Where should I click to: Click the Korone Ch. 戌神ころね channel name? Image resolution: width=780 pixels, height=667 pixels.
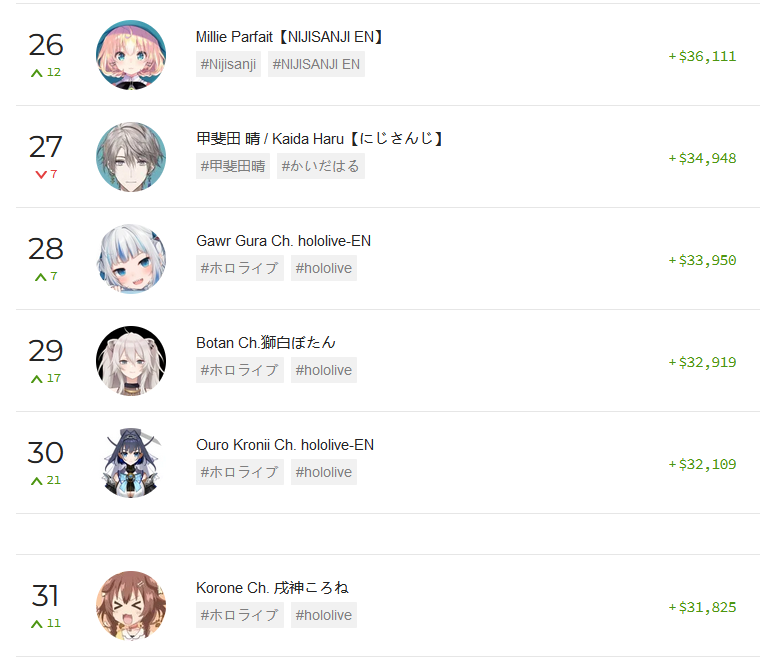coord(272,587)
